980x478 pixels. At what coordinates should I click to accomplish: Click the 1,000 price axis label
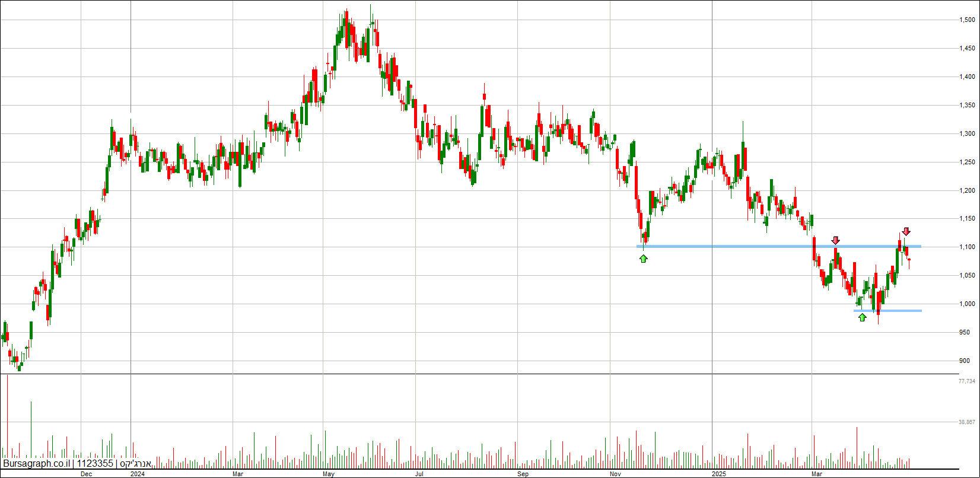967,304
